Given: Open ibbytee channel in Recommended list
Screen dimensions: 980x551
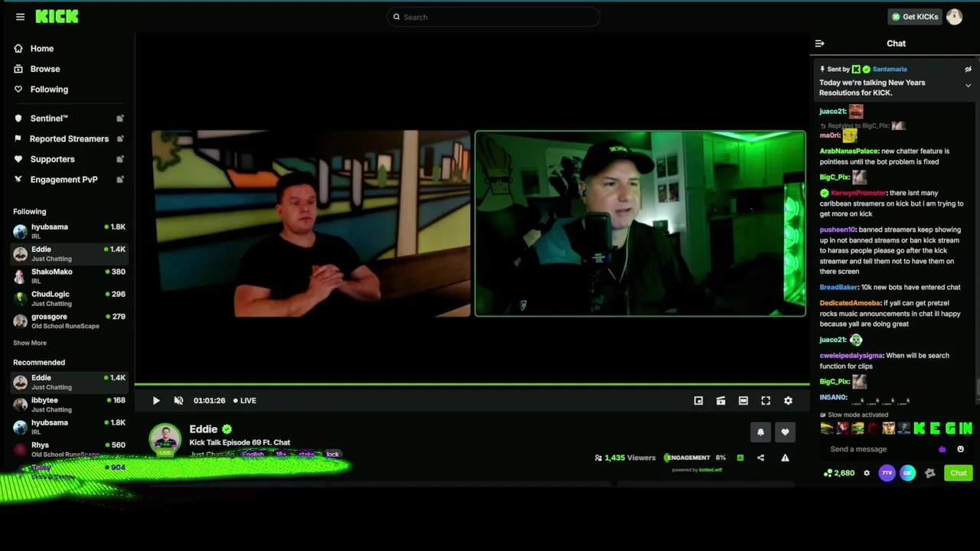Looking at the screenshot, I should 69,404.
